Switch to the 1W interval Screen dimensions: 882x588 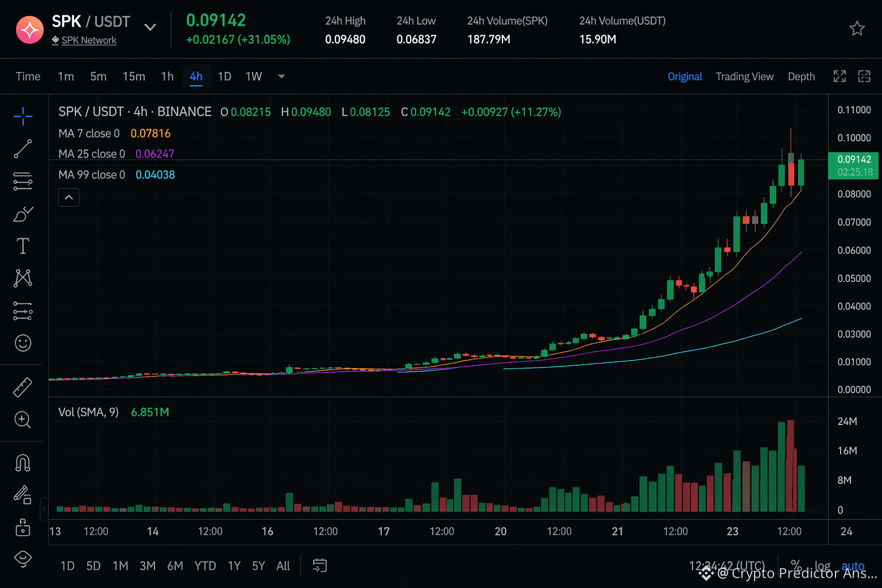coord(254,76)
